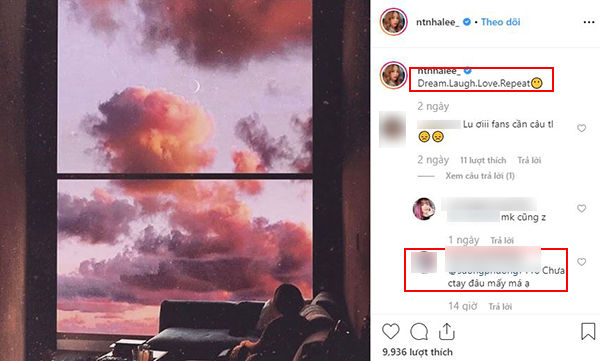Like the 'Lu ơiii fans cần câu tl' comment
600x361 pixels.
coord(581,128)
